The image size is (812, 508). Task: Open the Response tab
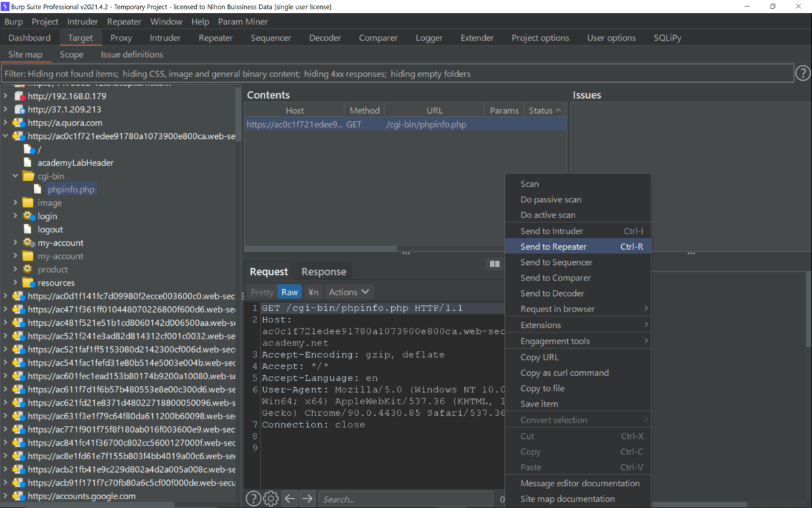click(x=323, y=272)
